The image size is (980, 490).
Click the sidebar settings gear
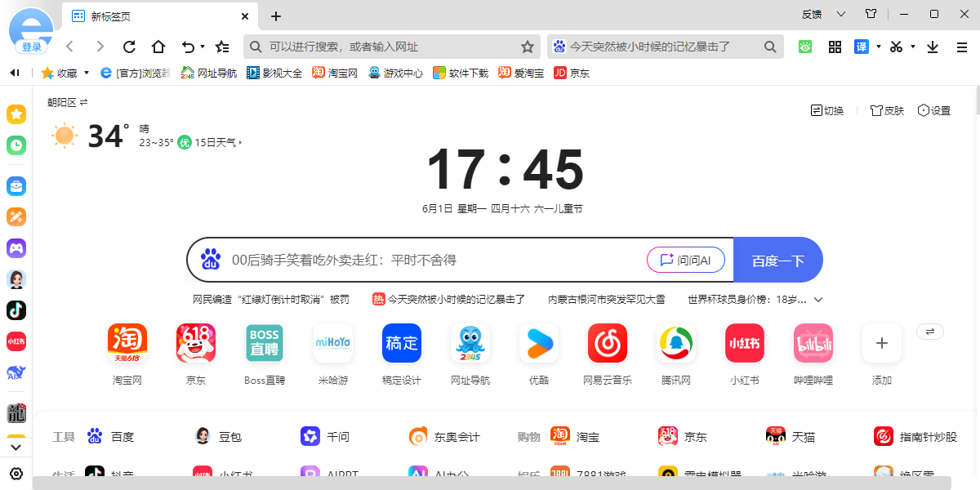click(x=16, y=474)
